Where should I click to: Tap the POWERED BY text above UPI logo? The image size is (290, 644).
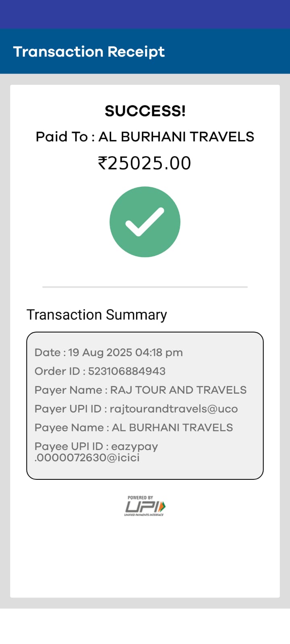(x=140, y=498)
